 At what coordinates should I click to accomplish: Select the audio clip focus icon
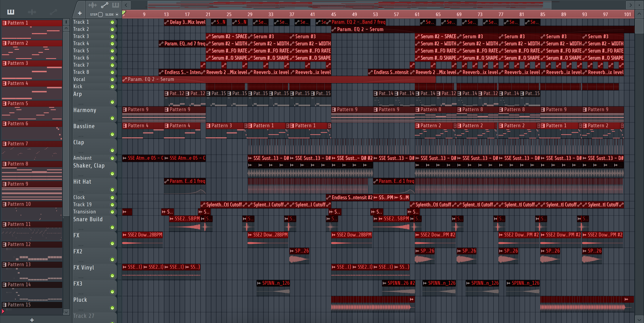click(x=92, y=5)
